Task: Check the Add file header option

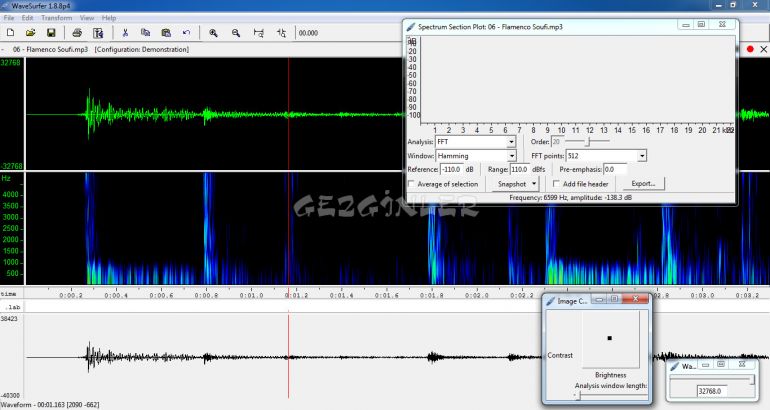Action: [x=556, y=184]
